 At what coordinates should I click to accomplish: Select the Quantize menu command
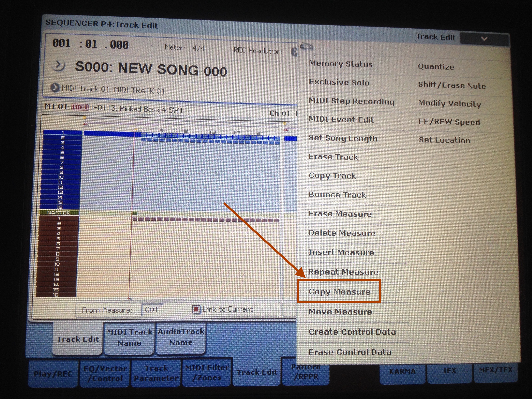[436, 67]
